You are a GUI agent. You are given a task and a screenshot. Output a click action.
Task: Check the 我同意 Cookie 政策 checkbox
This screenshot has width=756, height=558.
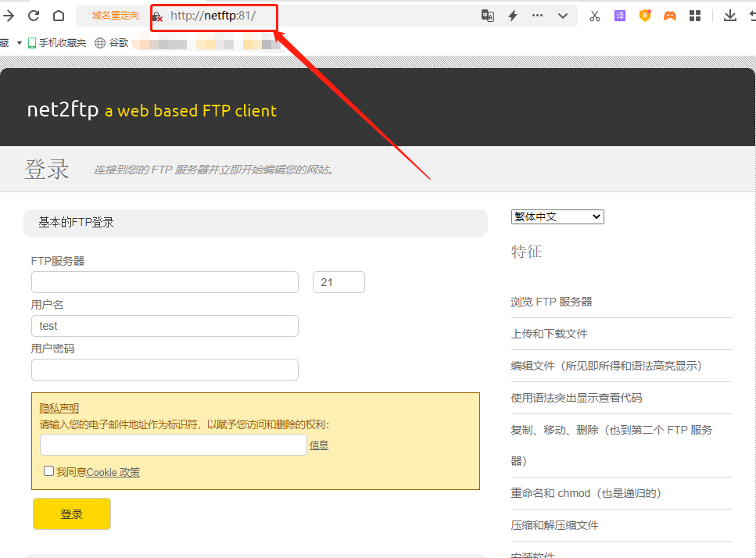tap(48, 470)
